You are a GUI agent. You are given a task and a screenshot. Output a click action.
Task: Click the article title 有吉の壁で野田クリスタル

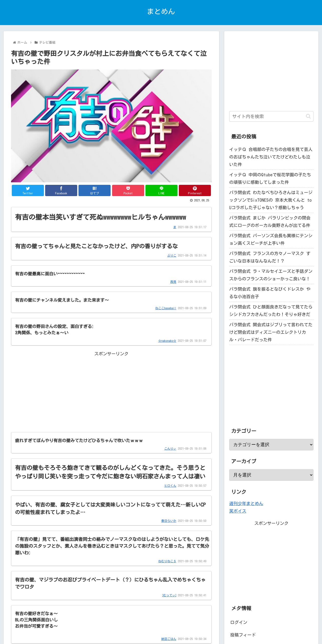pyautogui.click(x=109, y=57)
